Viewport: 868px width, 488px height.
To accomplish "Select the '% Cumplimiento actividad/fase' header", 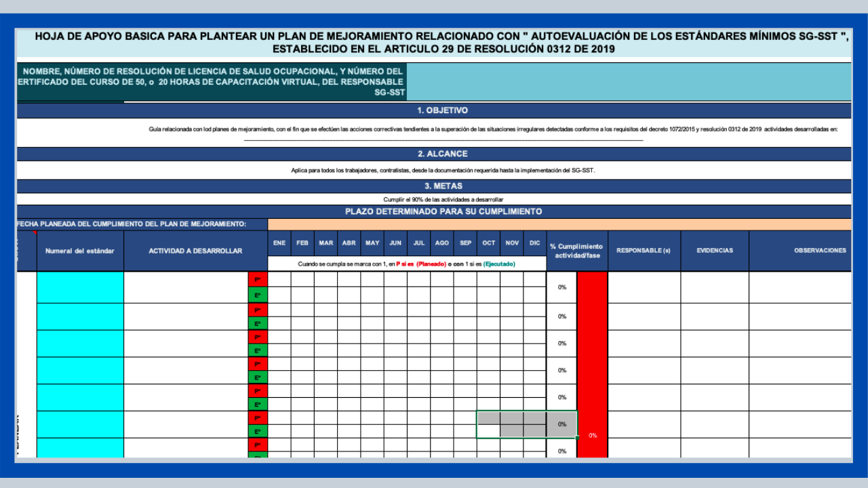I will point(576,251).
